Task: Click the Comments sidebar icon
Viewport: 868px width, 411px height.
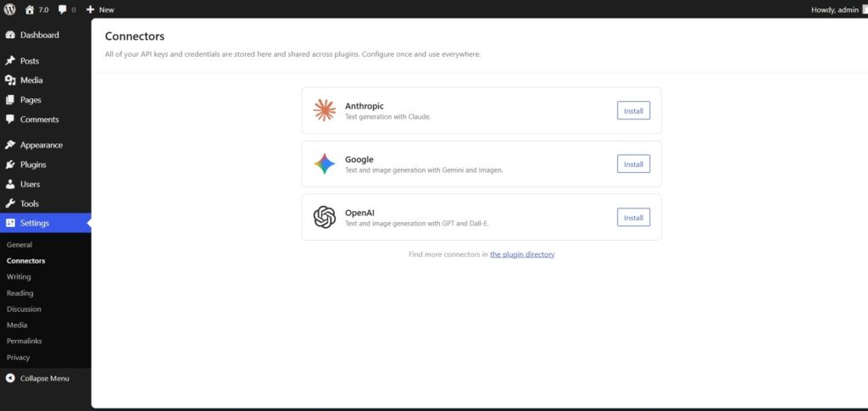Action: [x=10, y=119]
